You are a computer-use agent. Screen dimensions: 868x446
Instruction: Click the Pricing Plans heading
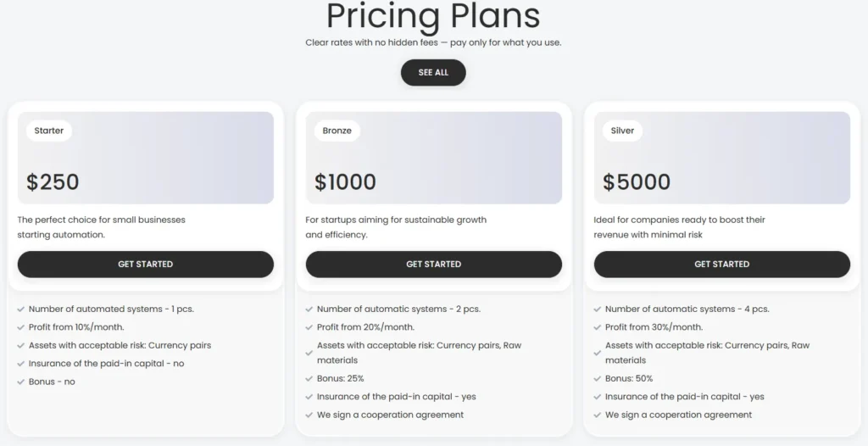point(433,17)
